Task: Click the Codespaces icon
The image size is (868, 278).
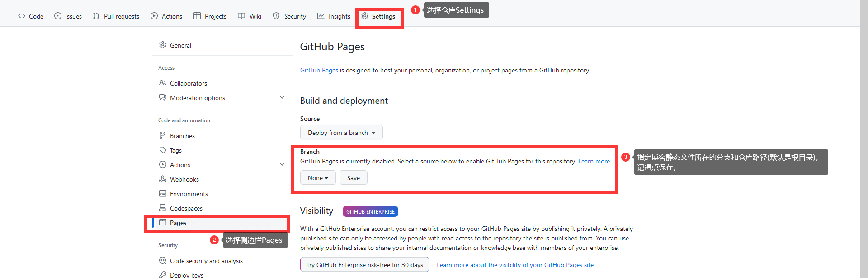Action: click(163, 208)
